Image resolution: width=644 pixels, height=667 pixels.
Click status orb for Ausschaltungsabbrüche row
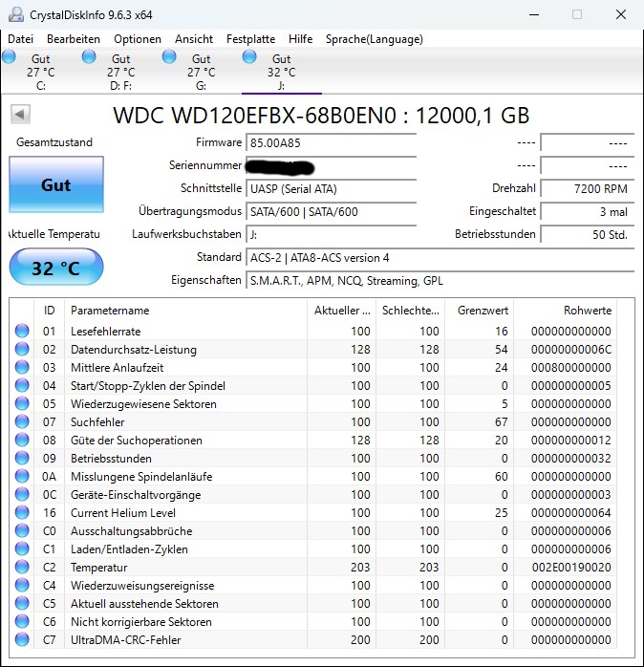click(x=22, y=531)
